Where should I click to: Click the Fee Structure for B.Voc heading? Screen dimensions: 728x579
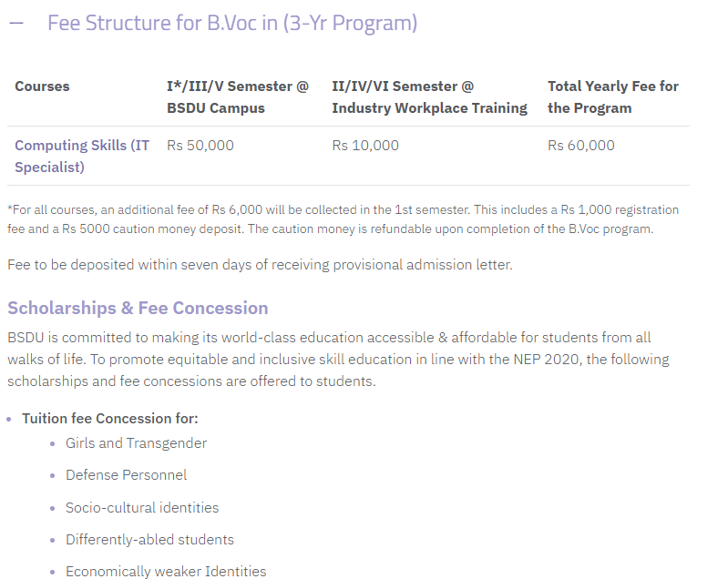(x=231, y=24)
